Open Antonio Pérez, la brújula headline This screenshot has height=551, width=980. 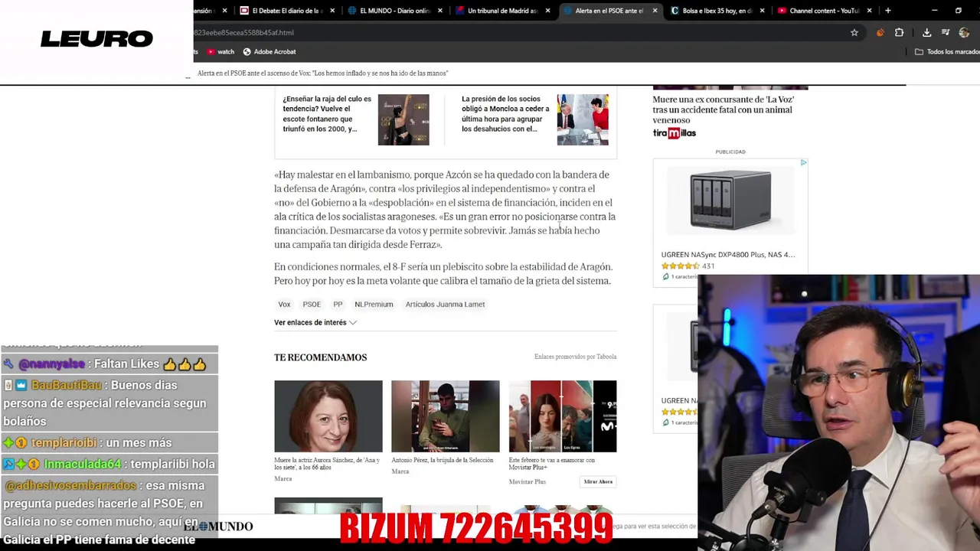[443, 460]
